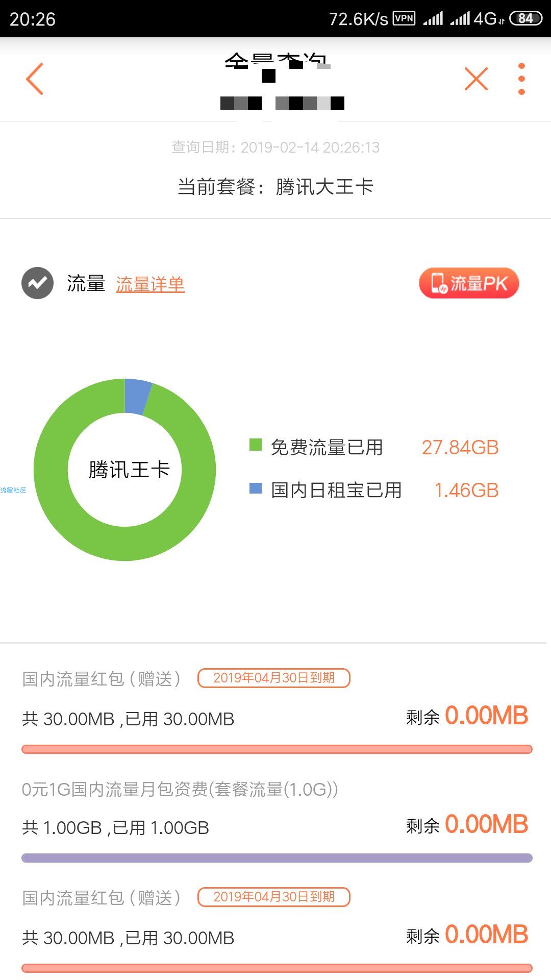Tap the first red usage progress bar
The width and height of the screenshot is (551, 980).
[x=277, y=749]
